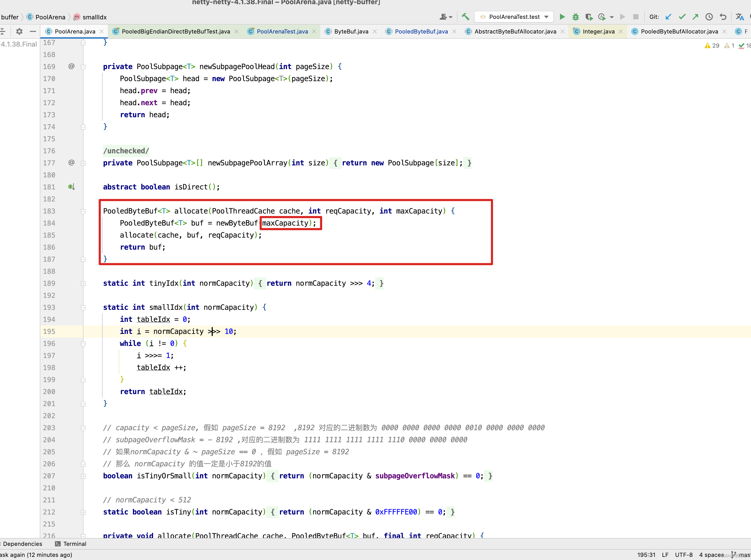Collapse while loop fold at line 196

[83, 344]
